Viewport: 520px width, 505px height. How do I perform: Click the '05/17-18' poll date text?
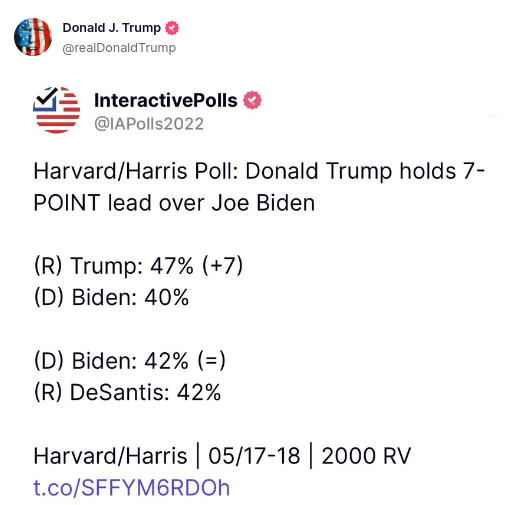coord(254,456)
